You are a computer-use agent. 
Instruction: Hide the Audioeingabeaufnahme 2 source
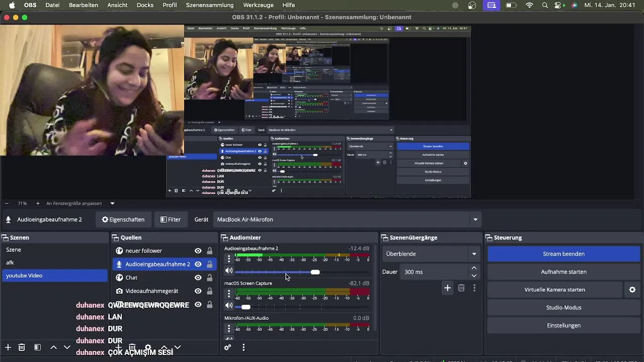(x=198, y=264)
